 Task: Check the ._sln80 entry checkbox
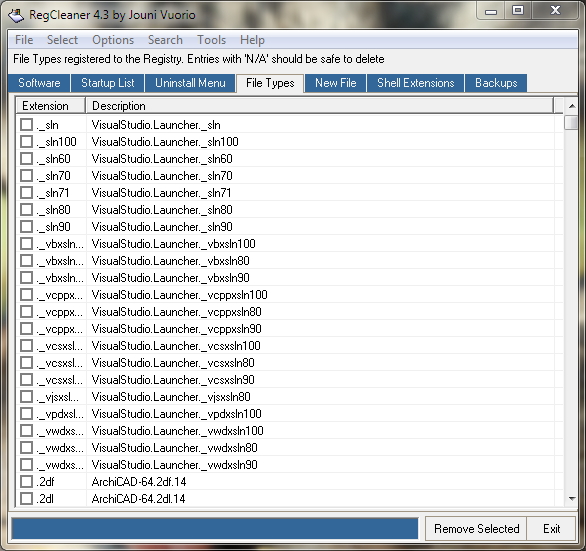pyautogui.click(x=27, y=210)
